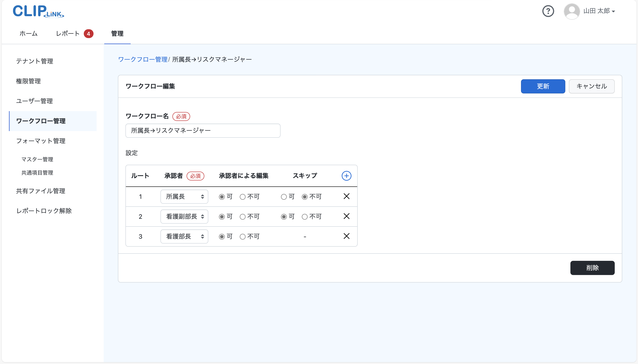Click the 削除 button at the bottom
Screen dimensions: 638x364
592,268
